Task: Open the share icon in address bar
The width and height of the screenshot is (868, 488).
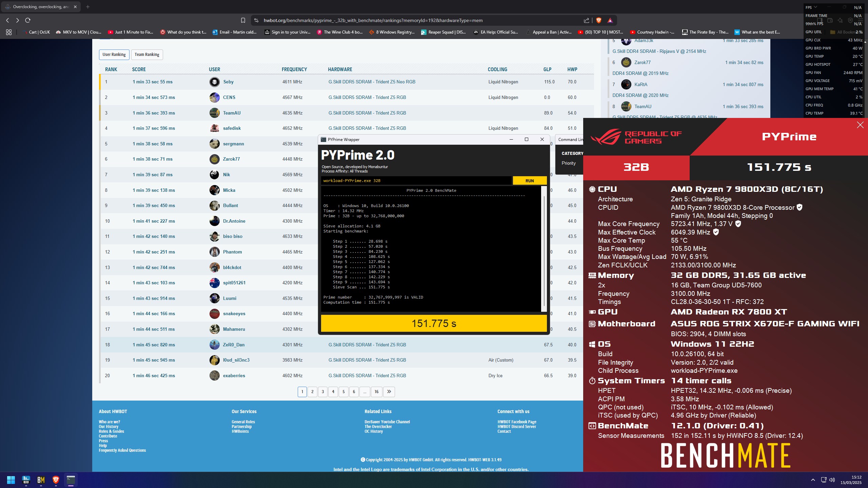Action: pyautogui.click(x=586, y=20)
